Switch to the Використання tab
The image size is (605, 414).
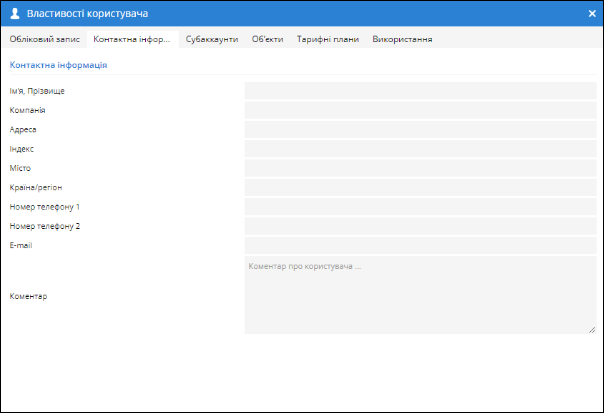[x=402, y=39]
